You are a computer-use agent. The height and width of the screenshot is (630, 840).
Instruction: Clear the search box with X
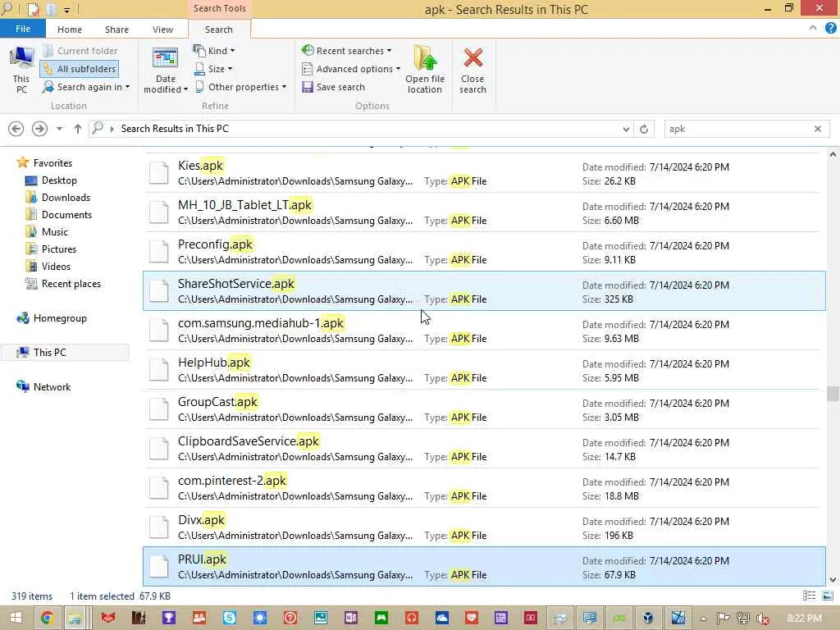point(818,129)
